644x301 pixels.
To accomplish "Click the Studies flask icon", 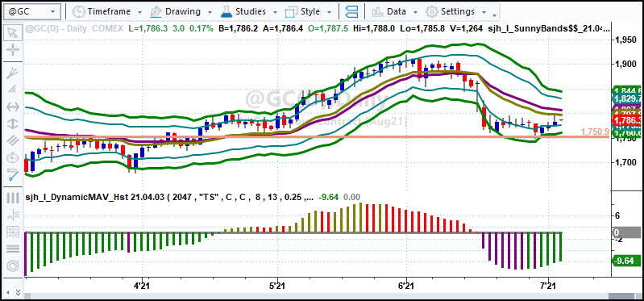I will pos(226,11).
